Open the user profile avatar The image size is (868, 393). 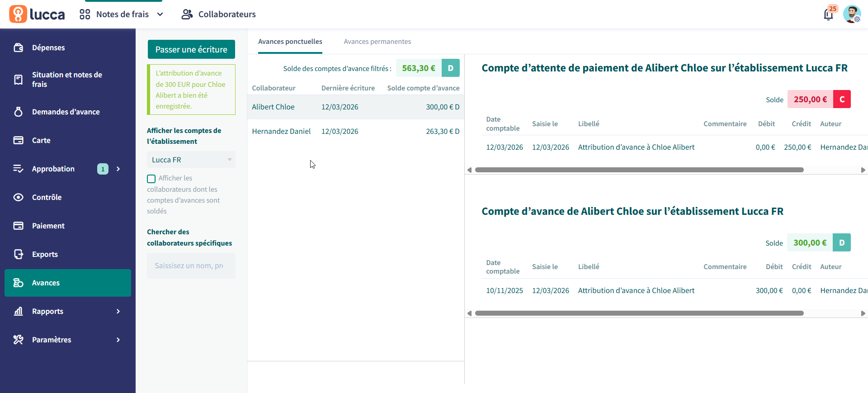tap(852, 14)
